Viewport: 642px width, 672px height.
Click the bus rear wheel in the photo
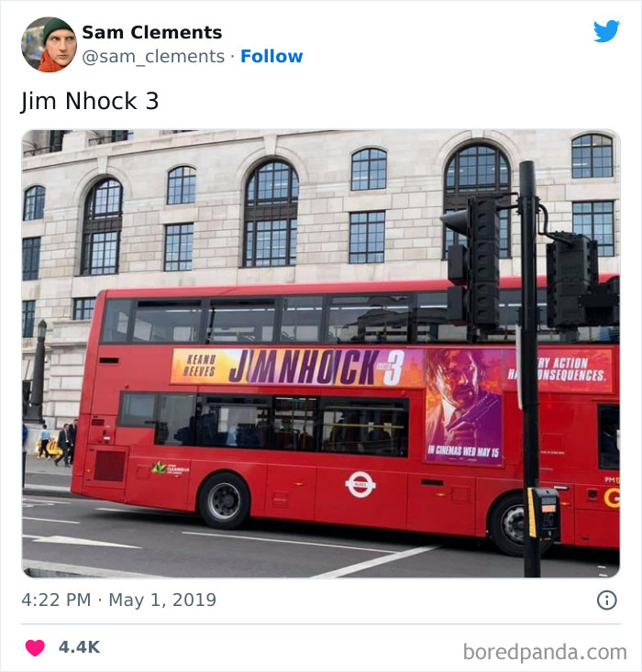pyautogui.click(x=224, y=501)
